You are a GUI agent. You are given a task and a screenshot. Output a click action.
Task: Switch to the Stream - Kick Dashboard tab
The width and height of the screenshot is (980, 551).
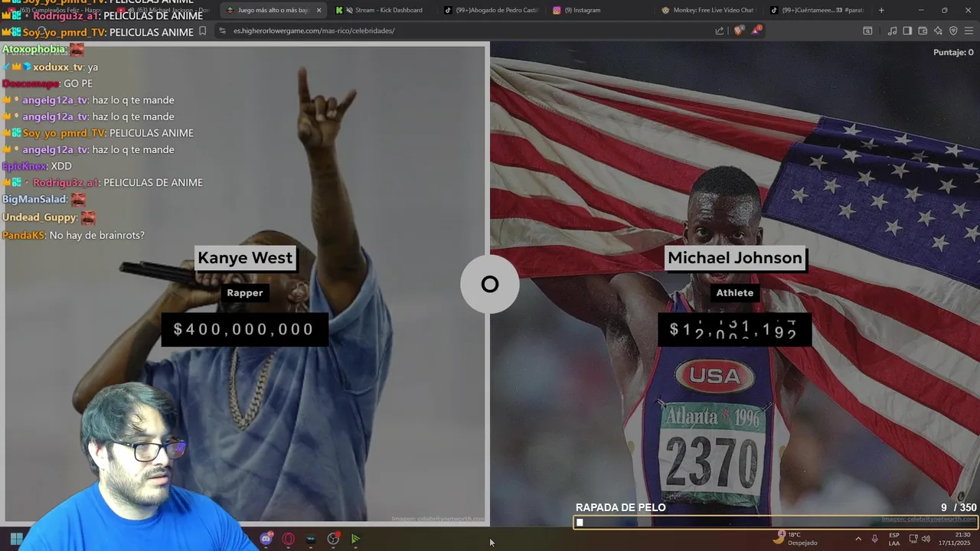383,10
